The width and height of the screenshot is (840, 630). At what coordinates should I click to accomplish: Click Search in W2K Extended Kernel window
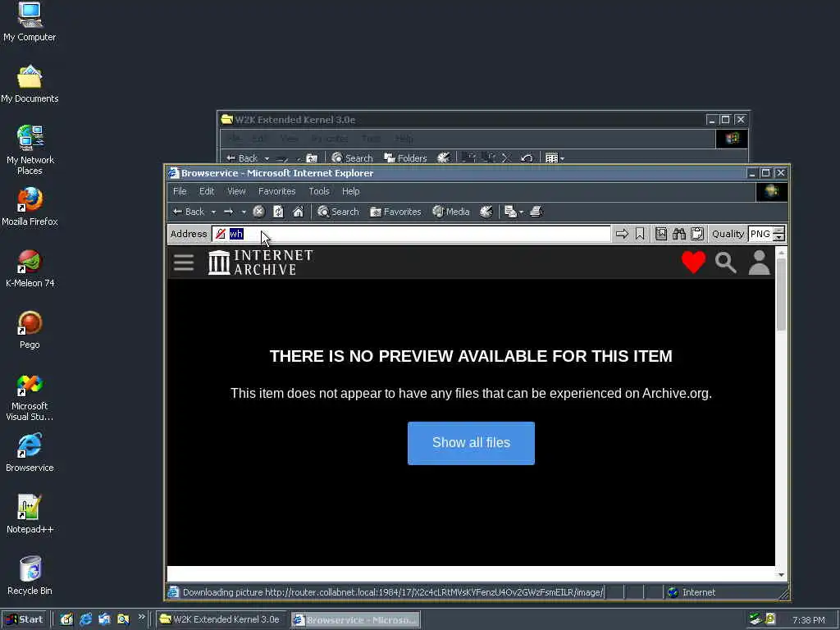[352, 158]
